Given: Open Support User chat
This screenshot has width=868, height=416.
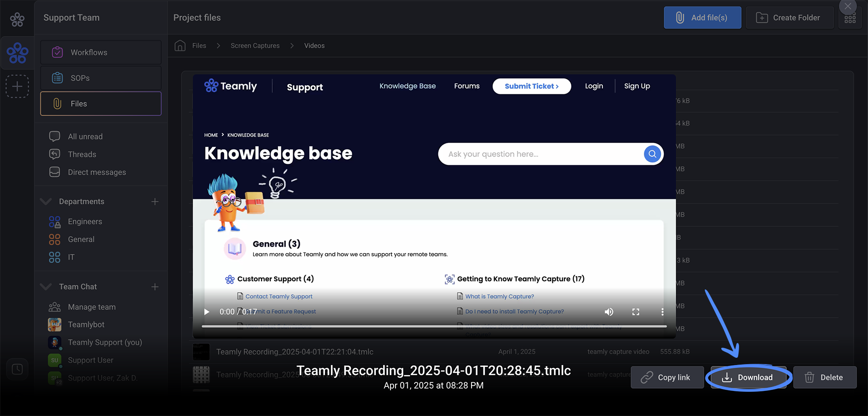Looking at the screenshot, I should tap(91, 360).
